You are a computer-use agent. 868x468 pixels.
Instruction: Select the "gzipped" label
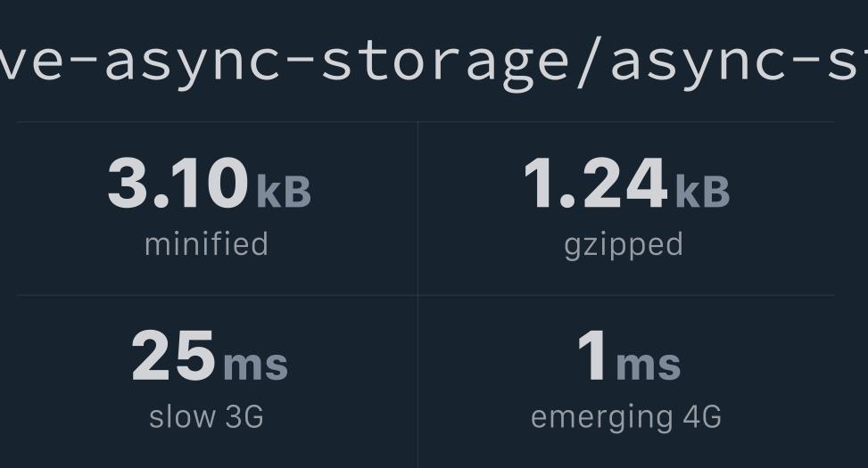coord(624,244)
